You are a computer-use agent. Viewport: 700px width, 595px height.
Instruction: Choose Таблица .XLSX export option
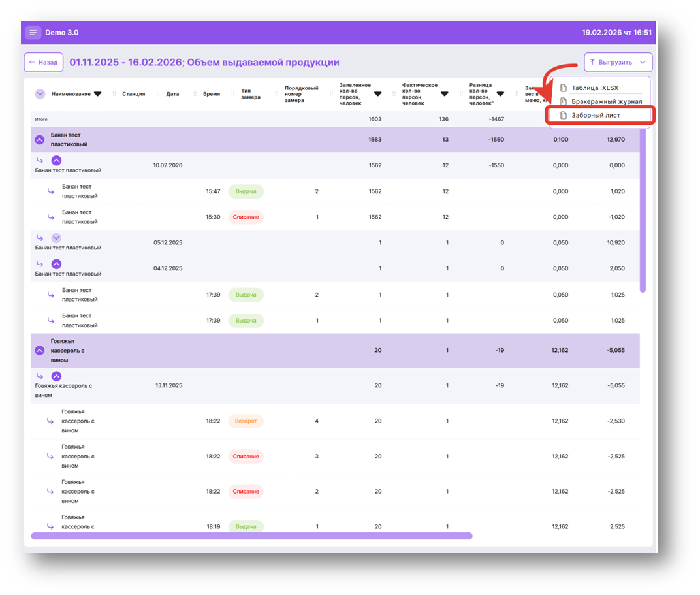595,88
